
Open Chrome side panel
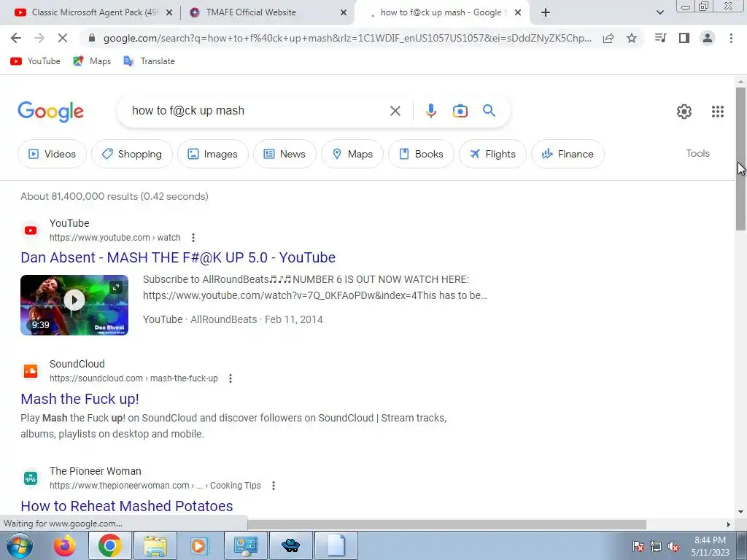(x=684, y=38)
